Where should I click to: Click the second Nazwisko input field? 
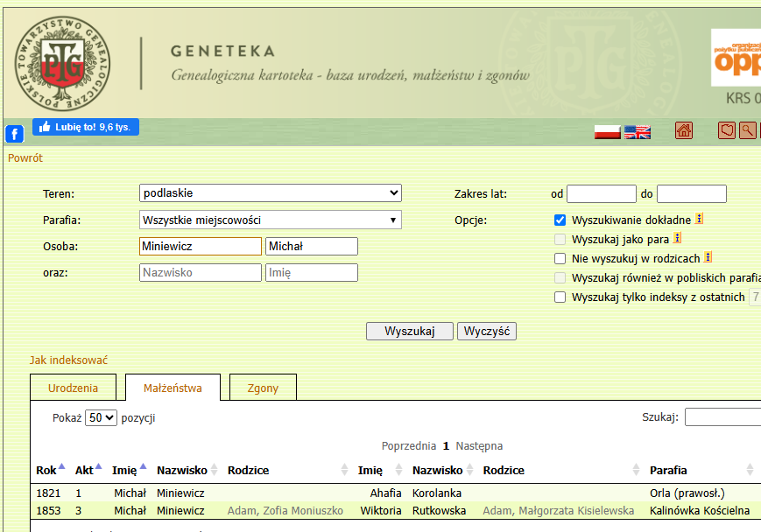tap(201, 272)
